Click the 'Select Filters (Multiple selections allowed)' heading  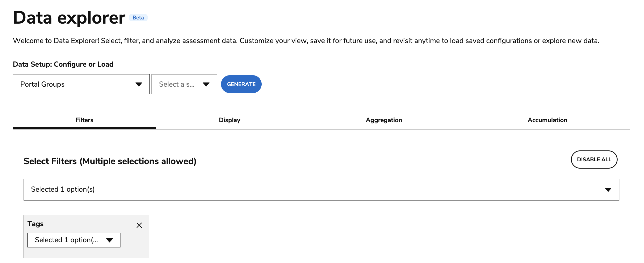(x=110, y=161)
